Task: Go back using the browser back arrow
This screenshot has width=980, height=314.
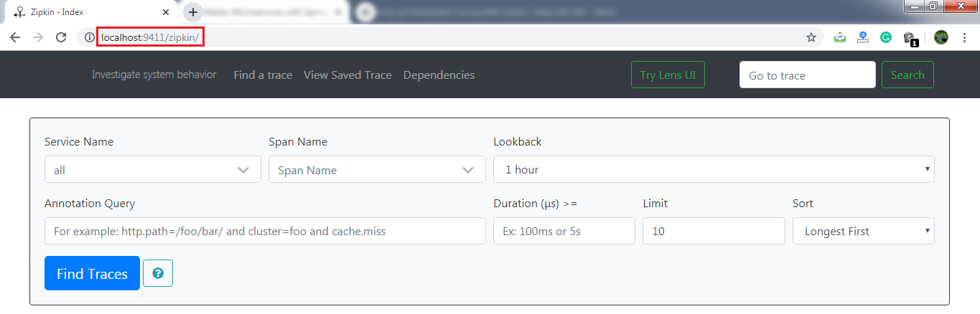Action: (x=15, y=37)
